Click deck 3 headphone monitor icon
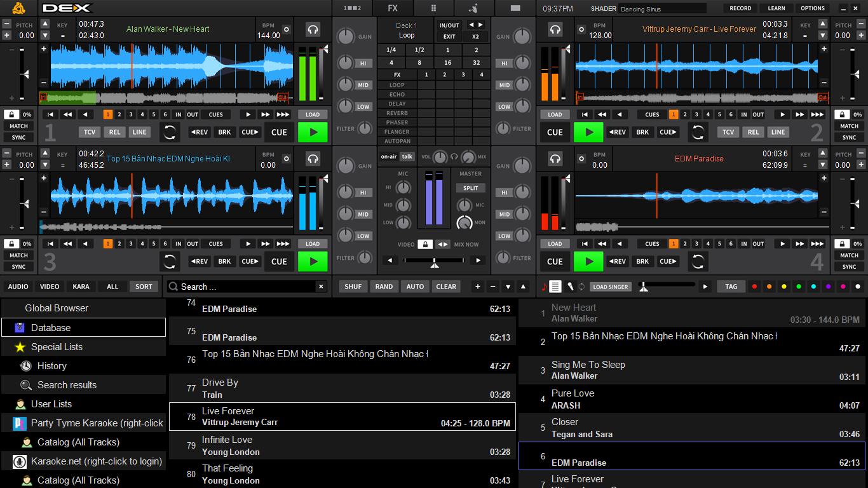The image size is (868, 488). click(313, 159)
